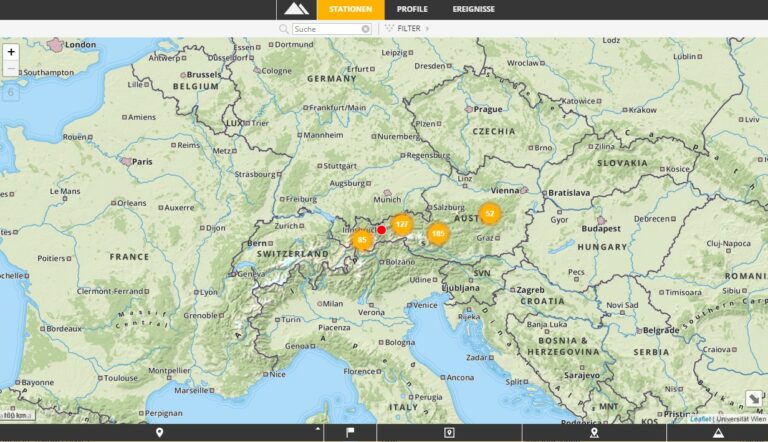Switch to the Profile tab

[x=412, y=9]
